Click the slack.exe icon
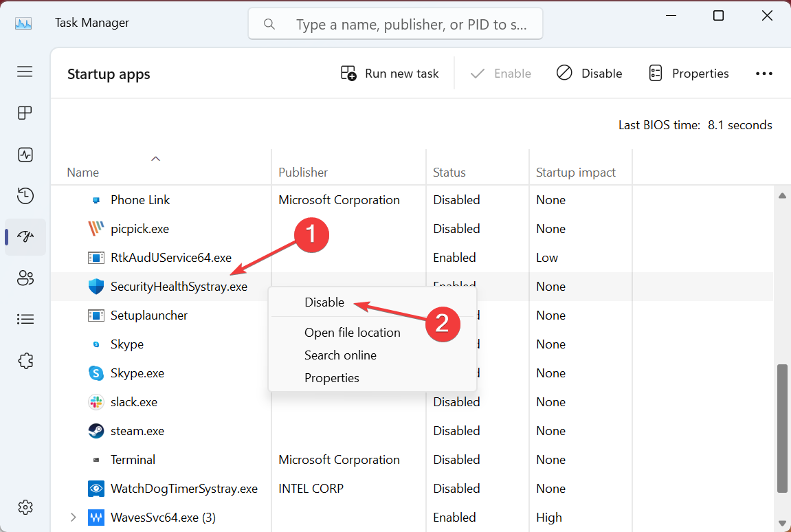The height and width of the screenshot is (532, 791). coord(96,402)
